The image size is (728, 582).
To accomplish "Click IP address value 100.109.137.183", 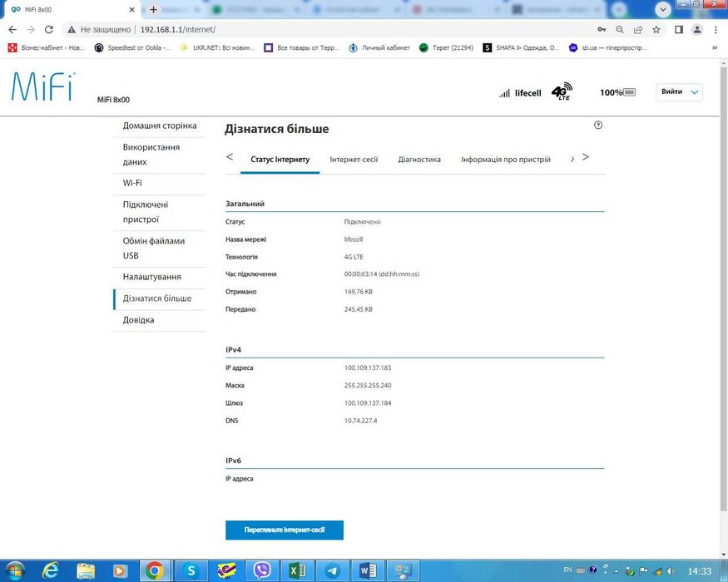I will coord(368,367).
